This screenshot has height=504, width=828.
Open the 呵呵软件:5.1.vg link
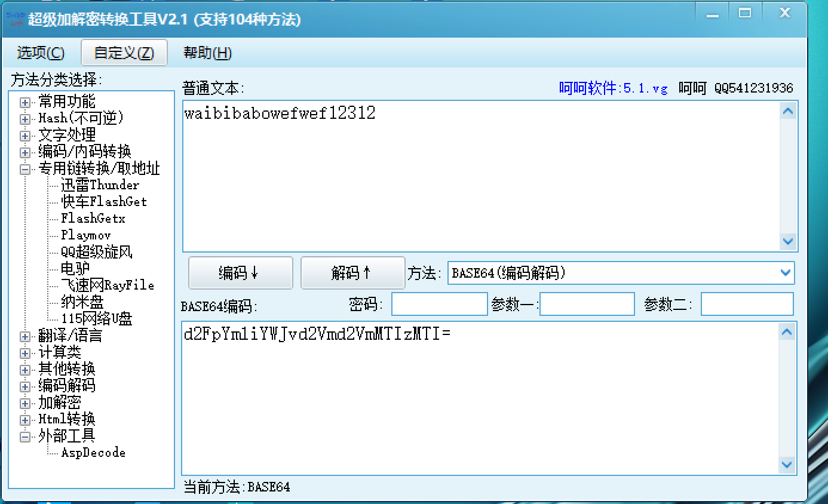[614, 88]
